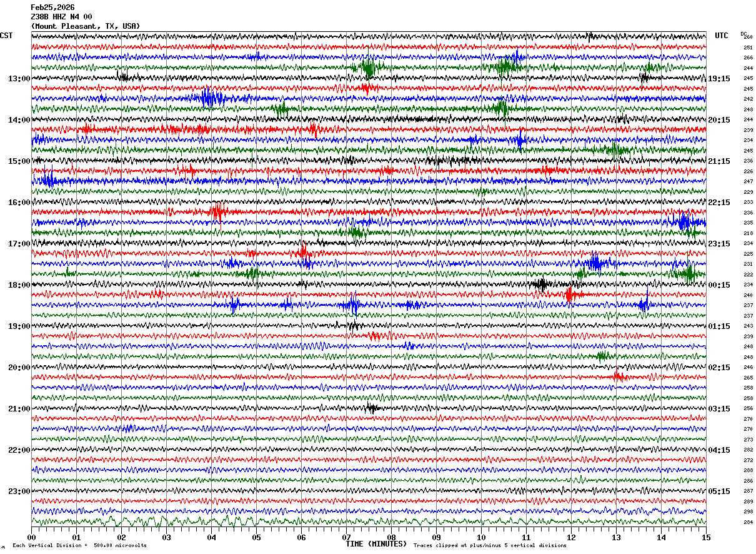The width and height of the screenshot is (756, 554).
Task: Select the 15:00 CST row label
Action: (x=19, y=161)
